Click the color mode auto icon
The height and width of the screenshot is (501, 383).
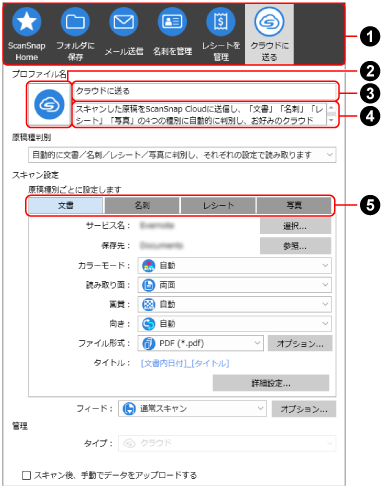pyautogui.click(x=149, y=266)
